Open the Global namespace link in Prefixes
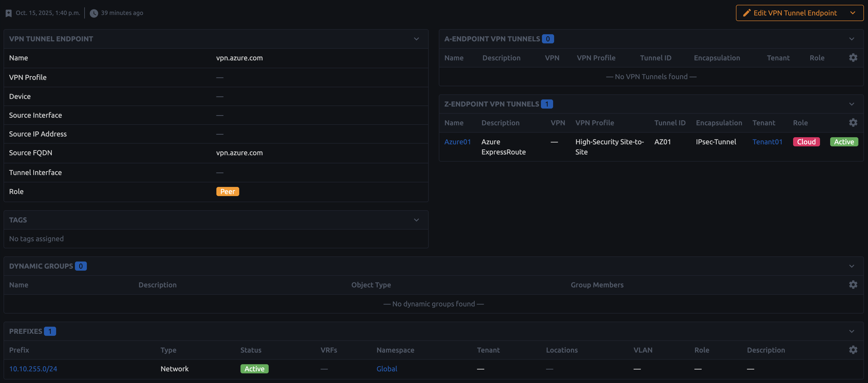Screen dimensions: 868x383 coord(387,369)
